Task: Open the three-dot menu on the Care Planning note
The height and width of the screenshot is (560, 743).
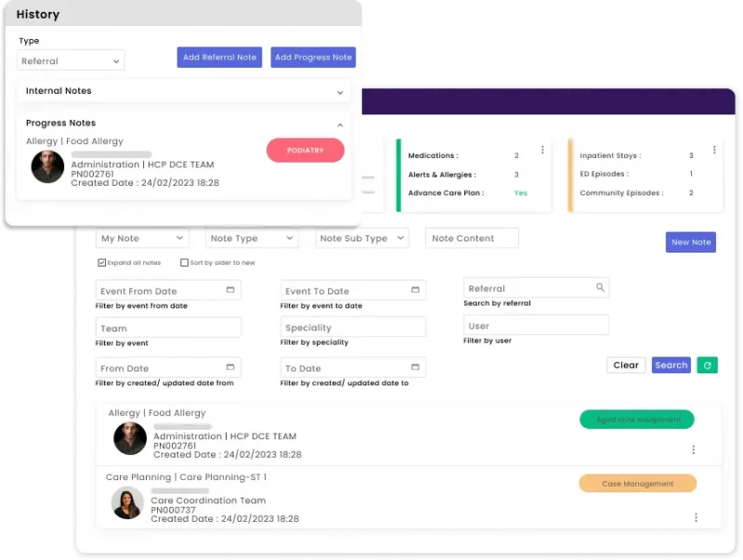Action: point(694,517)
